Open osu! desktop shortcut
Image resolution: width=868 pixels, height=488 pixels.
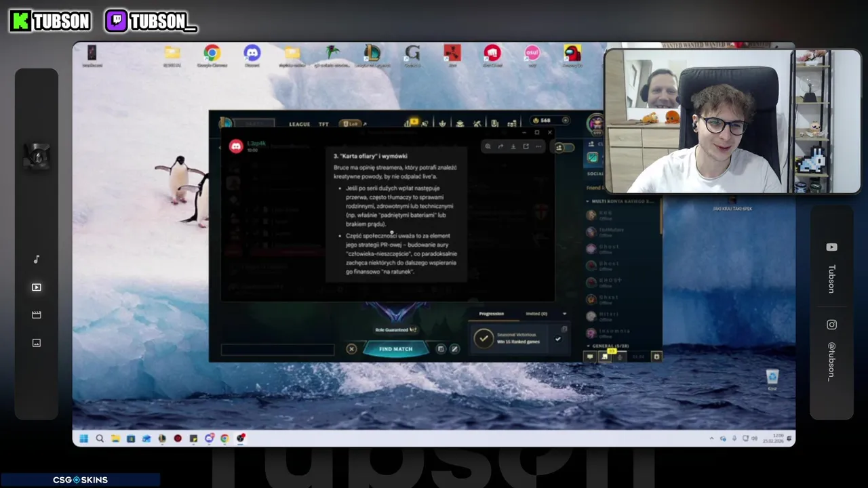click(x=532, y=56)
